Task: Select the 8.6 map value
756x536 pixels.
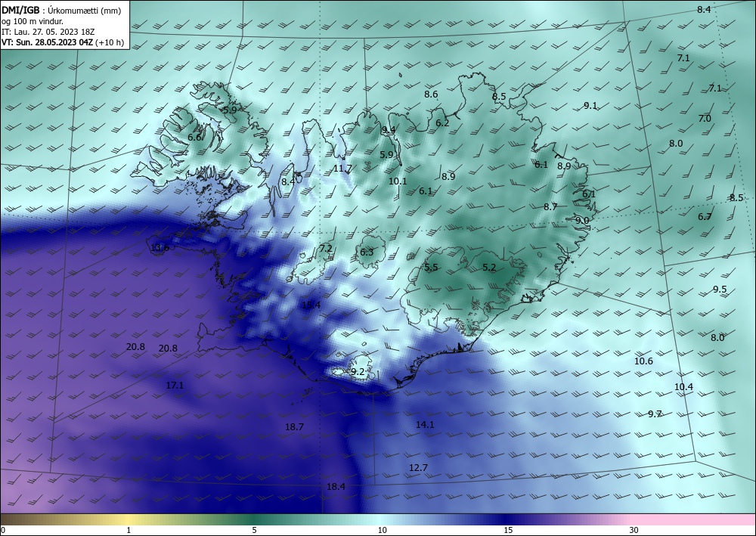Action: [x=431, y=94]
